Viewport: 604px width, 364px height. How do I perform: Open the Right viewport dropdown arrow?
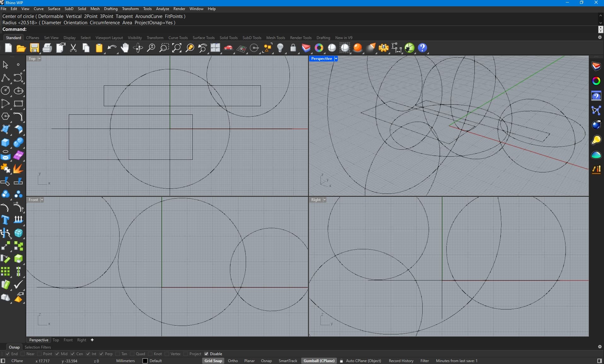coord(325,200)
